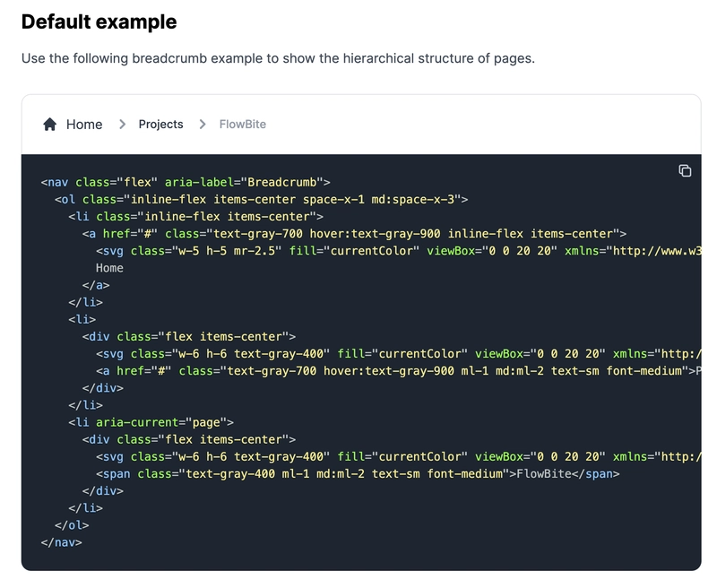Click the anchor line with "inline-flex items-center"
Viewport: 717px width, 588px height.
(354, 234)
